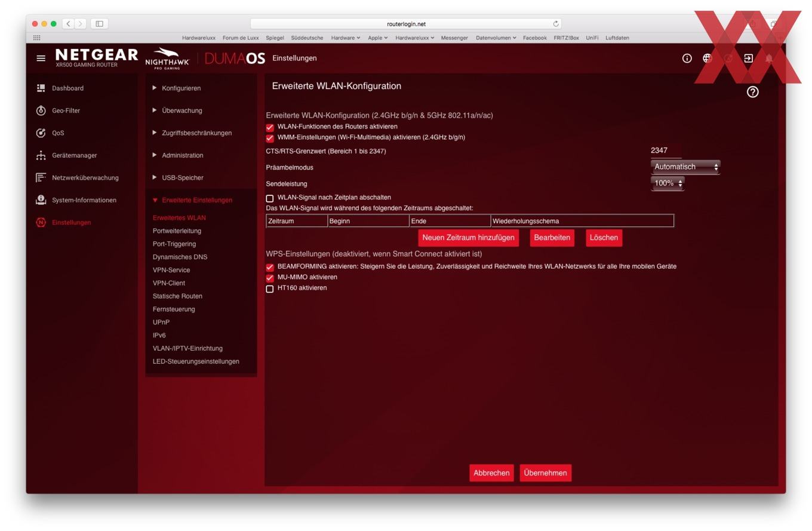Open Port-Triggering settings page
Screen dimensions: 812x531
[174, 244]
